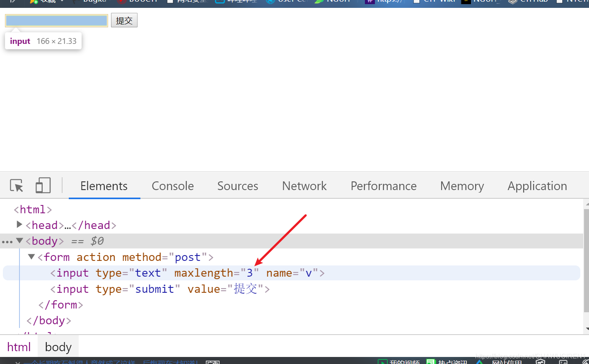This screenshot has width=589, height=364.
Task: Select the head element row
Action: pyautogui.click(x=292, y=225)
